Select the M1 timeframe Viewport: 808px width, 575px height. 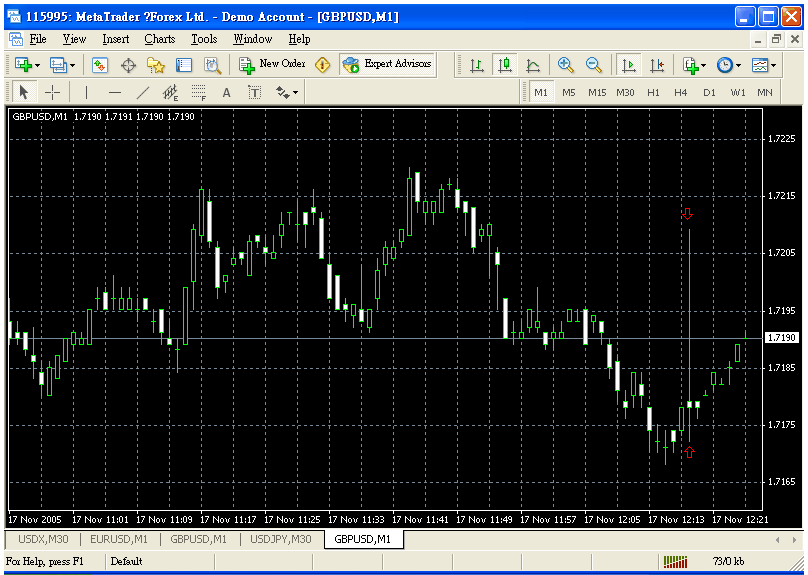click(x=541, y=93)
